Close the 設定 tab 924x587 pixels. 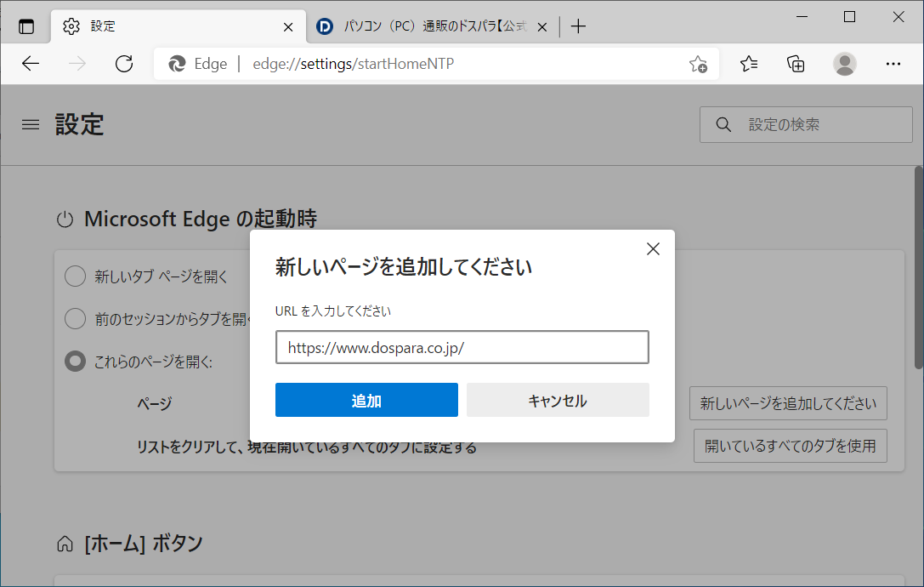(x=288, y=27)
